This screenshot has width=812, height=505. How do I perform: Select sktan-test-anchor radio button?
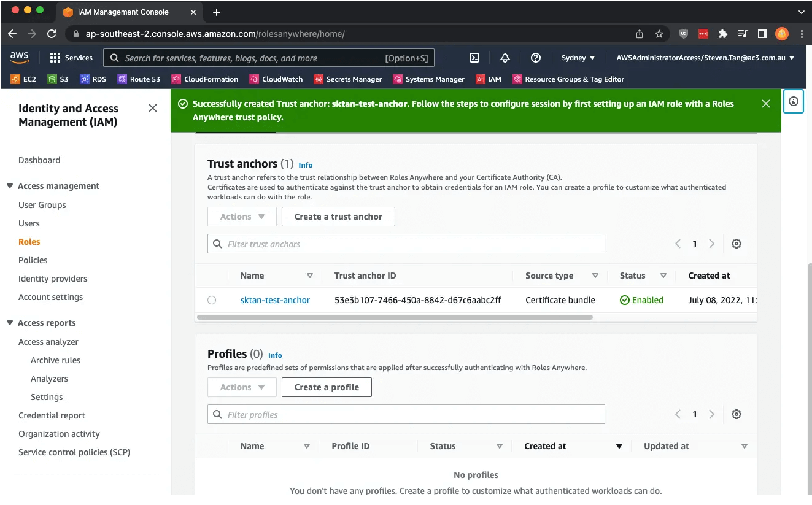[x=212, y=300]
